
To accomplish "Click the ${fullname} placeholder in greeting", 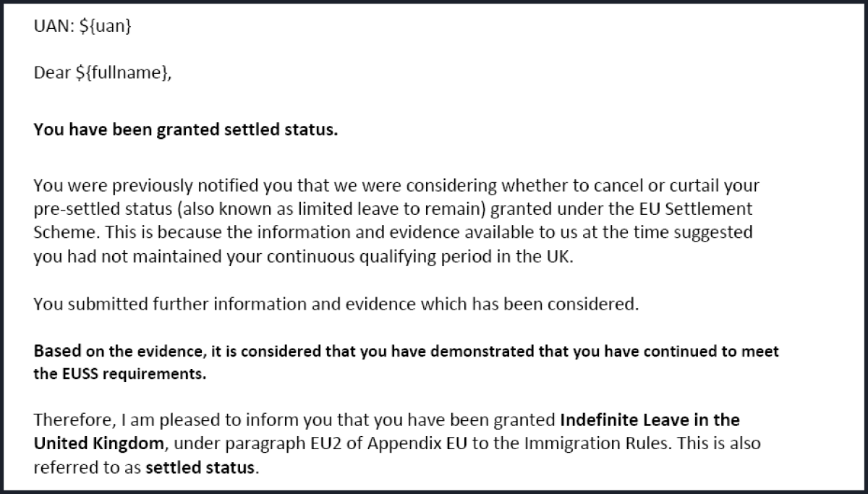I will click(123, 73).
